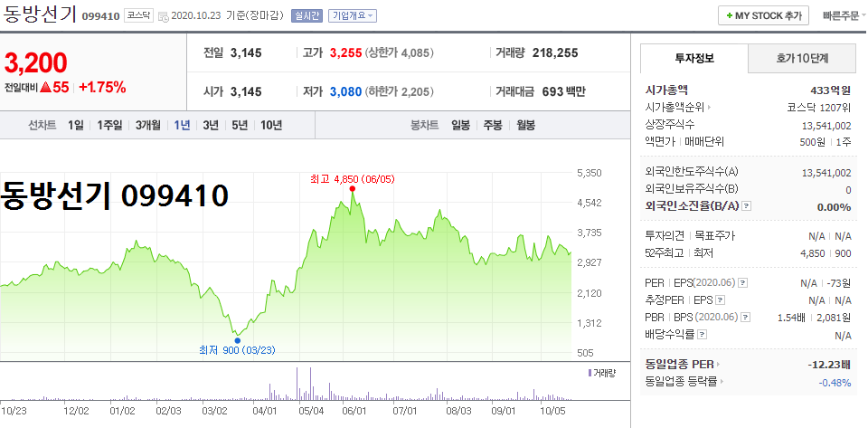Click the 코스닥 1207위 ranking value

click(x=819, y=108)
